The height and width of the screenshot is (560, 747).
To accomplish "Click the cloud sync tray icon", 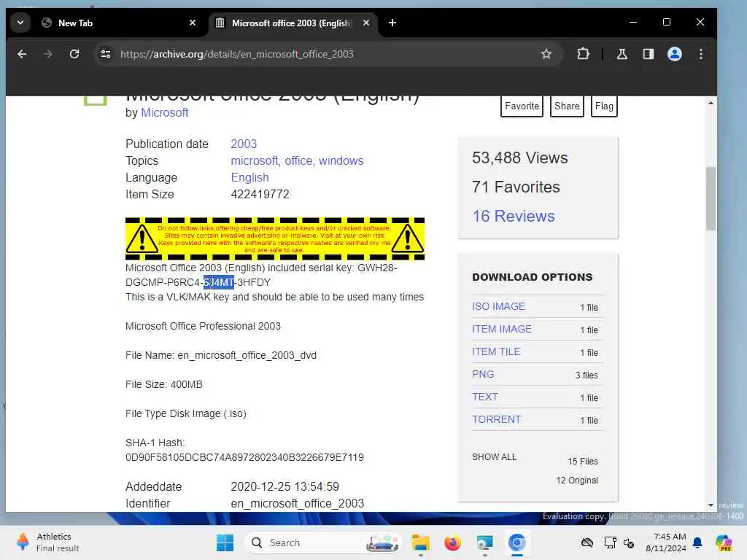I will (587, 542).
